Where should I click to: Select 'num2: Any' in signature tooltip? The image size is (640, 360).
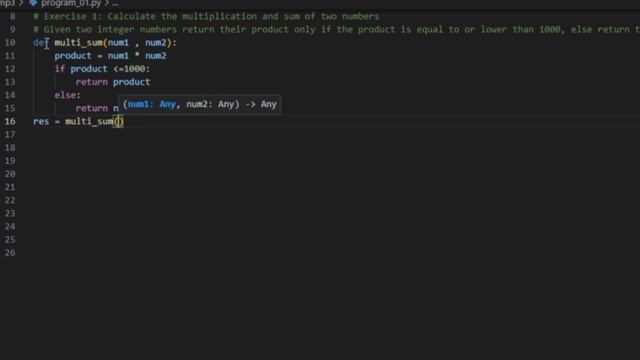210,104
